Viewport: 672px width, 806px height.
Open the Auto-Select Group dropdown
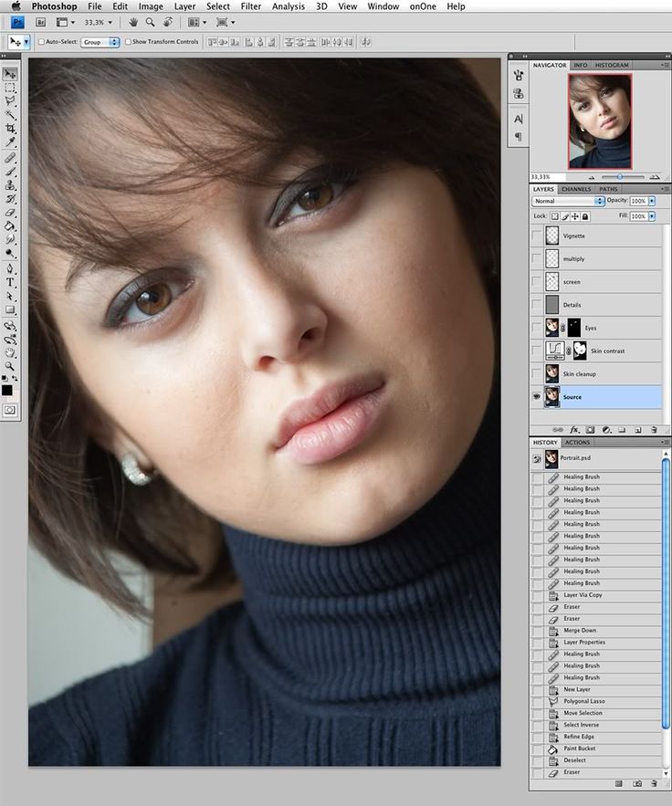[x=100, y=42]
